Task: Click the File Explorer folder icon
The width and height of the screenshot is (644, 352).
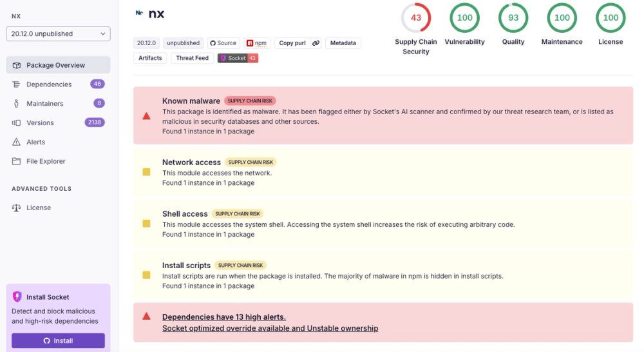Action: pos(17,161)
